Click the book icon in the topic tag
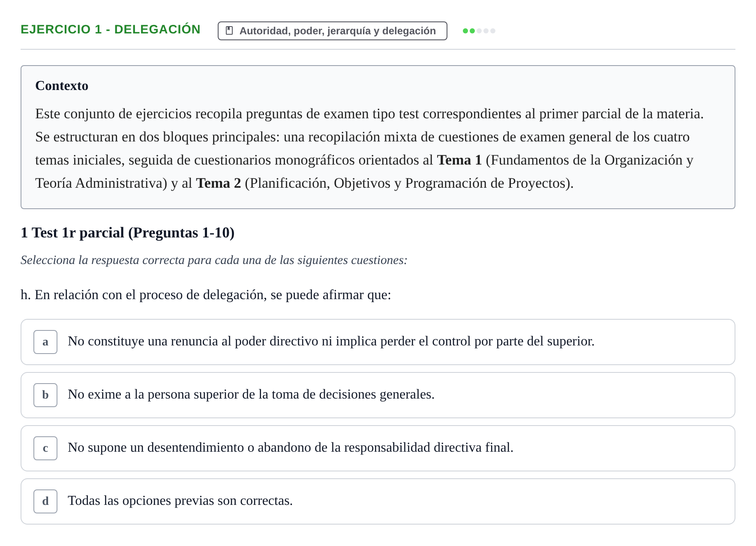 pos(229,31)
